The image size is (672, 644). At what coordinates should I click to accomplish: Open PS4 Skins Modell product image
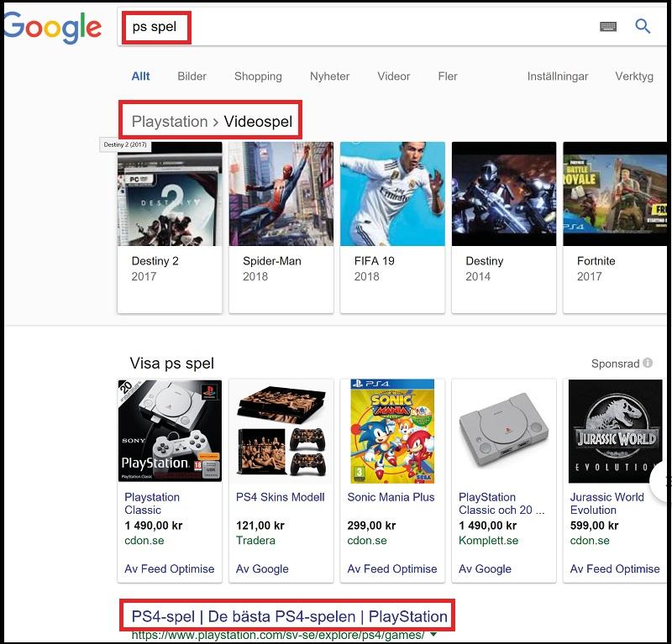(281, 431)
